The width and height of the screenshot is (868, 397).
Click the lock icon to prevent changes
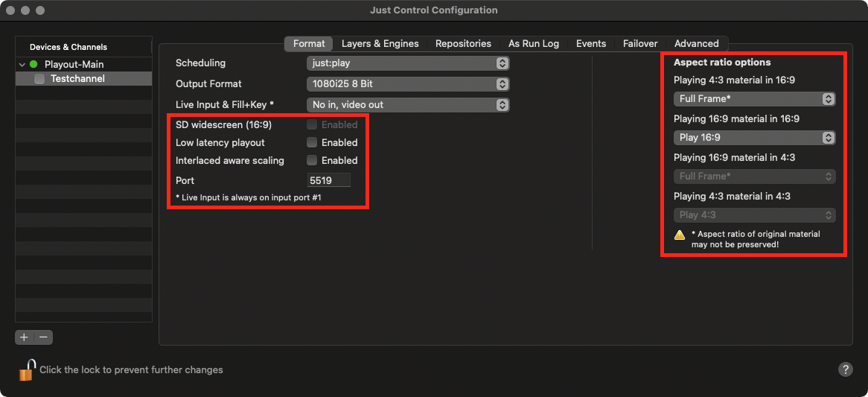27,370
